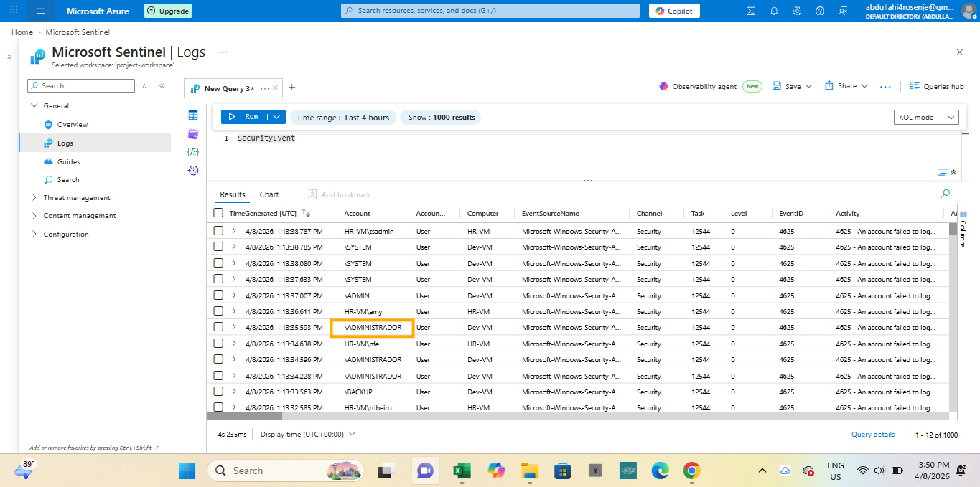Image resolution: width=980 pixels, height=487 pixels.
Task: Click the search icon in results pane
Action: tap(945, 194)
